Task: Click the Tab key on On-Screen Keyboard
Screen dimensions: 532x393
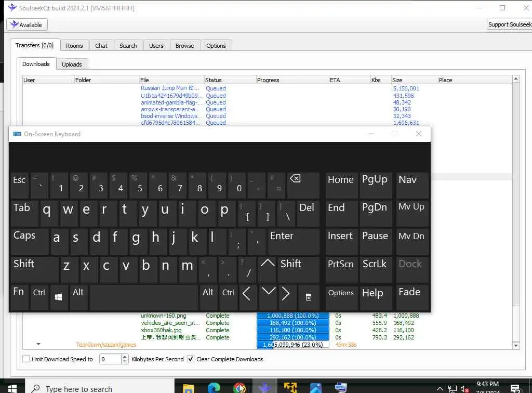Action: point(25,214)
